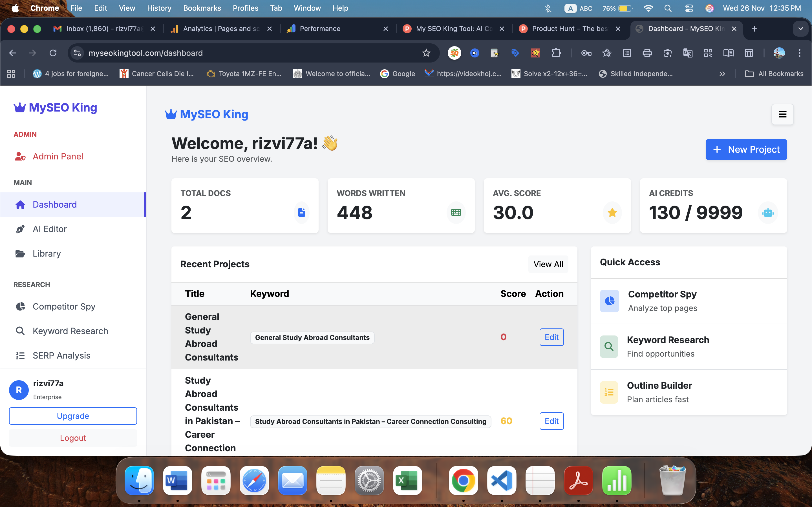
Task: Edit the General Study Abroad Consultants project
Action: coord(551,337)
